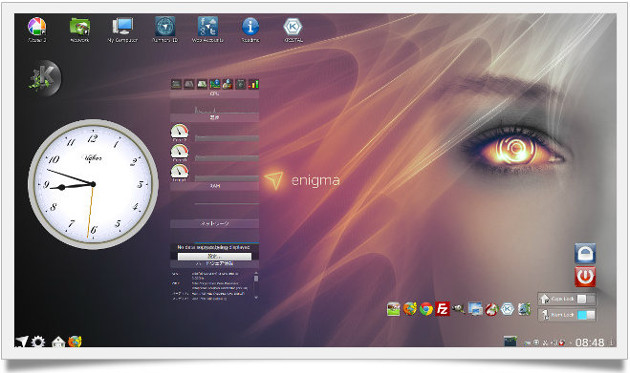Image resolution: width=630 pixels, height=373 pixels.
Task: Click the system monitor scrollbar down arrow
Action: (256, 297)
